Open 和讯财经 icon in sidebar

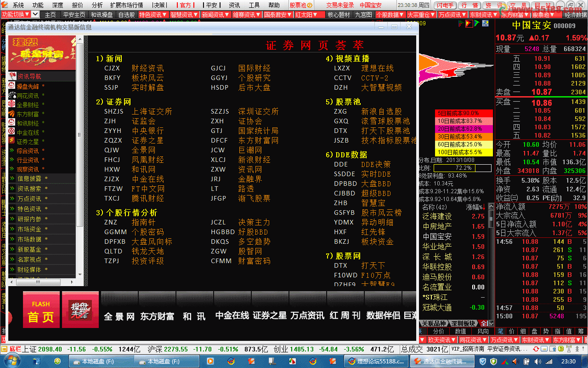point(12,123)
